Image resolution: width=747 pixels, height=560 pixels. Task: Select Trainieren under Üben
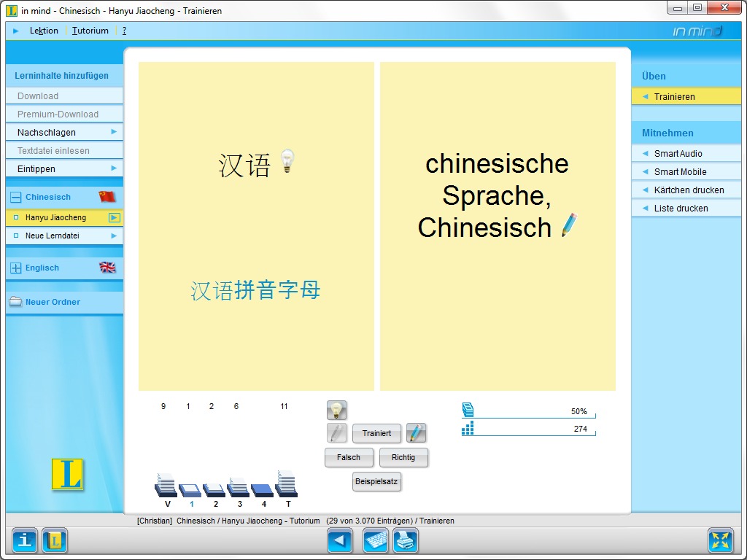(x=686, y=97)
